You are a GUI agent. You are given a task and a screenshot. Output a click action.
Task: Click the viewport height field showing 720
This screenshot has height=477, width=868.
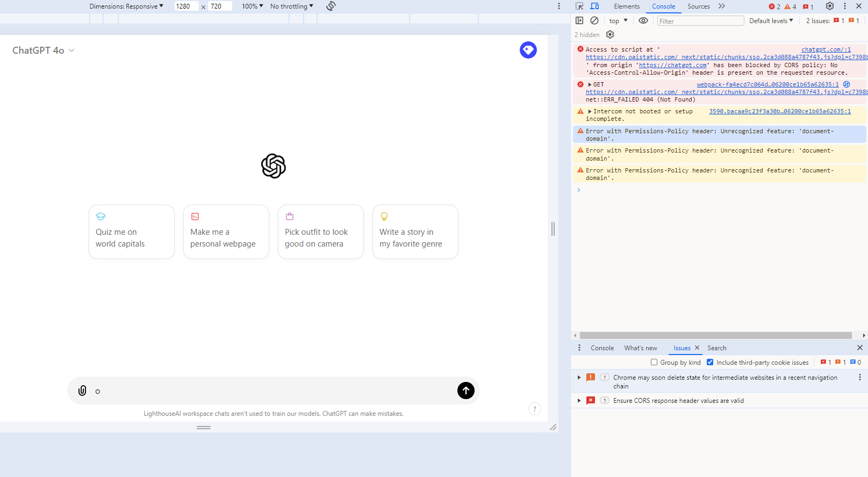(x=220, y=6)
